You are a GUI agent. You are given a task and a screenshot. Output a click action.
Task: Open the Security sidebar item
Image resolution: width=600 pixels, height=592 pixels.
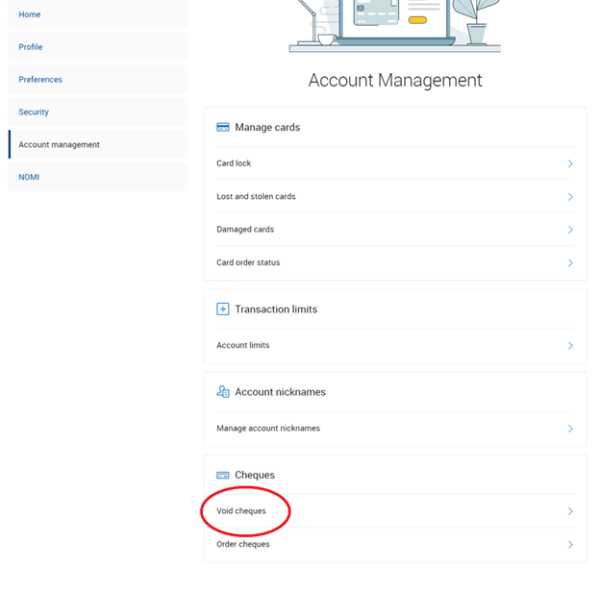34,112
